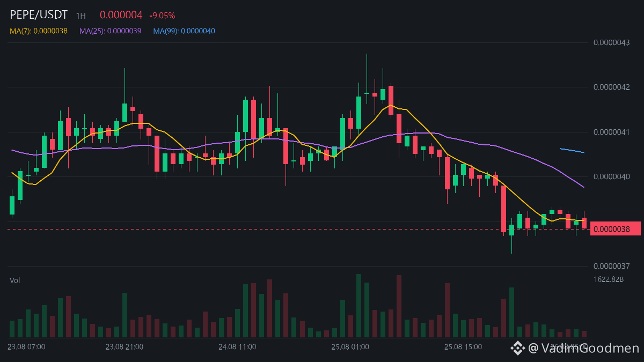Click the Vol panel label
This screenshot has width=644, height=362.
14,280
